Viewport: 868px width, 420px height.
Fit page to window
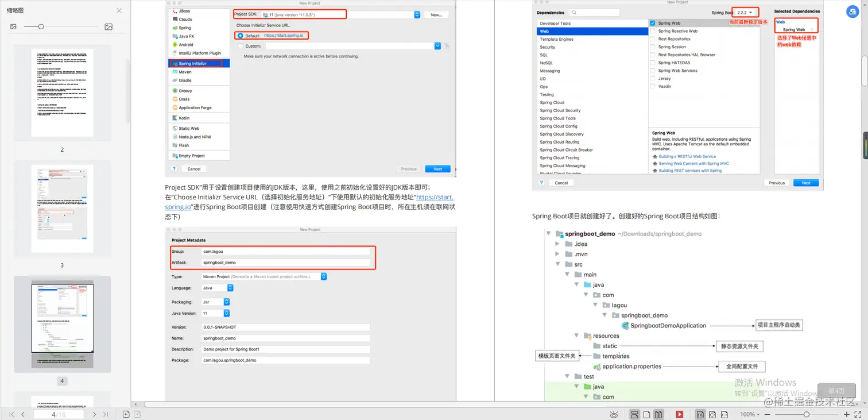712,414
